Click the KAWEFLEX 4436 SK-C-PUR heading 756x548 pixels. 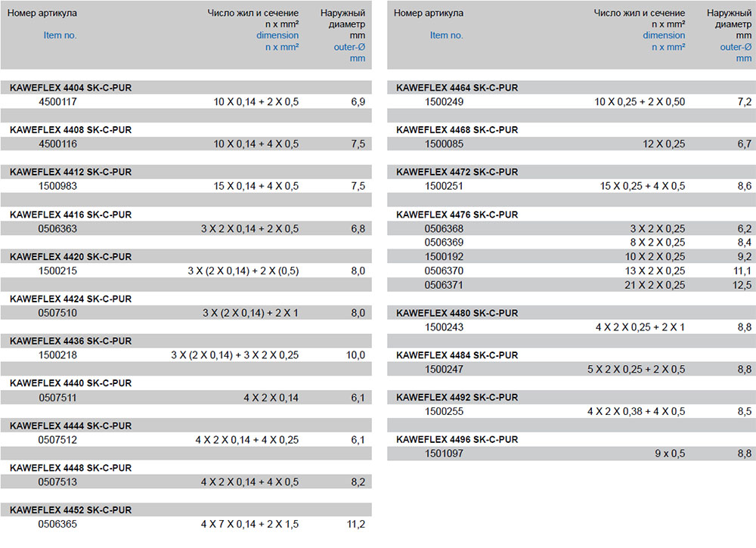(x=70, y=341)
